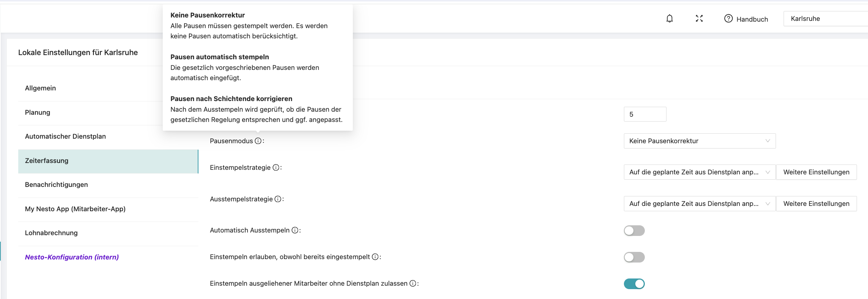Expand the Ausstempelstrategie dropdown

[x=699, y=204]
